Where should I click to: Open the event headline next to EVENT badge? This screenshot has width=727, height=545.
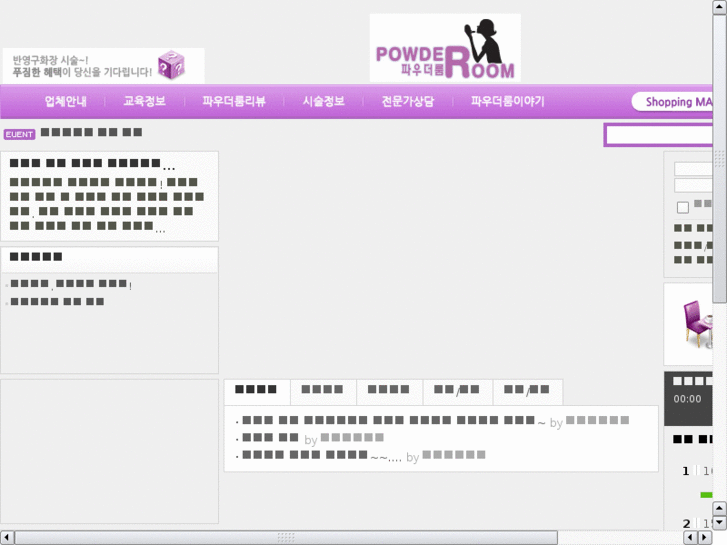(x=91, y=132)
